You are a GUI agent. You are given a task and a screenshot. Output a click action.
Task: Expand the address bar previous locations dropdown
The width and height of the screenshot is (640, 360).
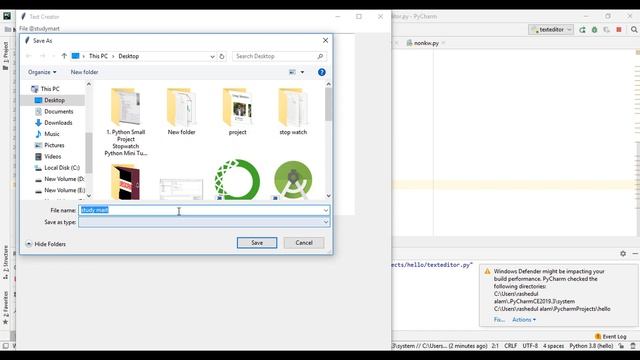tap(212, 56)
